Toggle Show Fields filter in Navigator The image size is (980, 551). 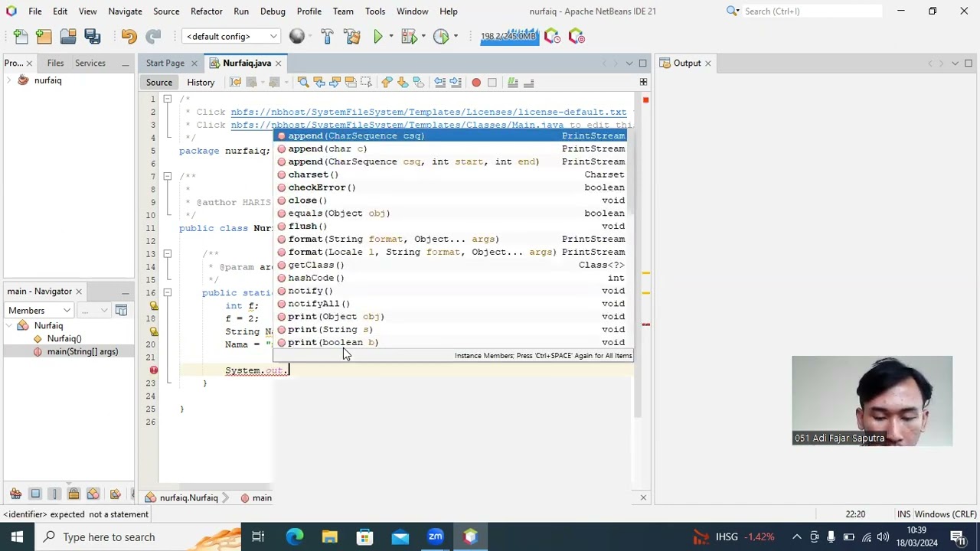click(35, 494)
